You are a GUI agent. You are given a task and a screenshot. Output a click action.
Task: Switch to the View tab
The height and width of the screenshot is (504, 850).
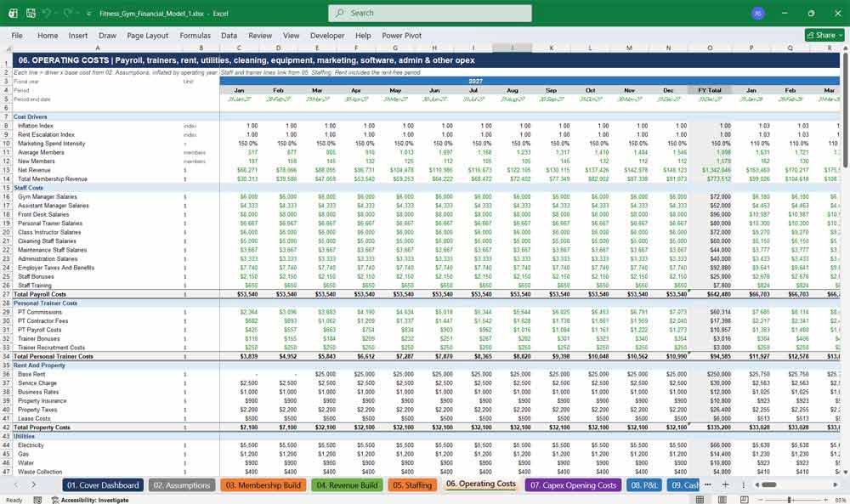291,35
